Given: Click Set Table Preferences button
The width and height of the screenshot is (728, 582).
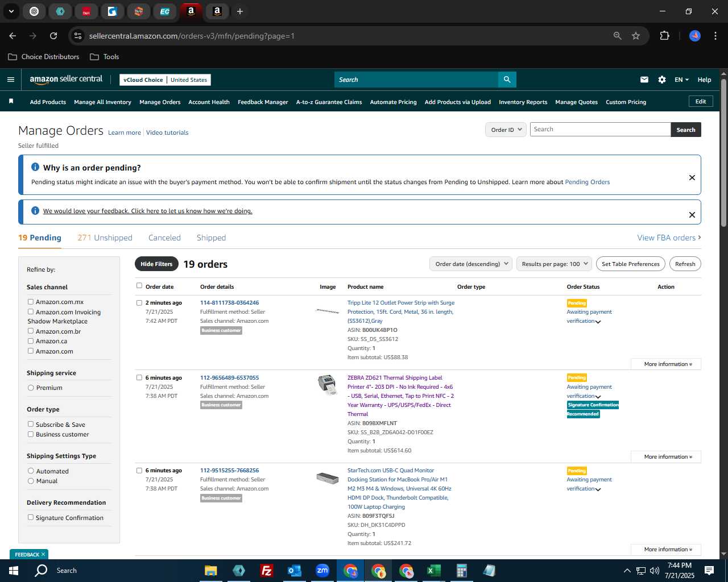Looking at the screenshot, I should tap(630, 264).
